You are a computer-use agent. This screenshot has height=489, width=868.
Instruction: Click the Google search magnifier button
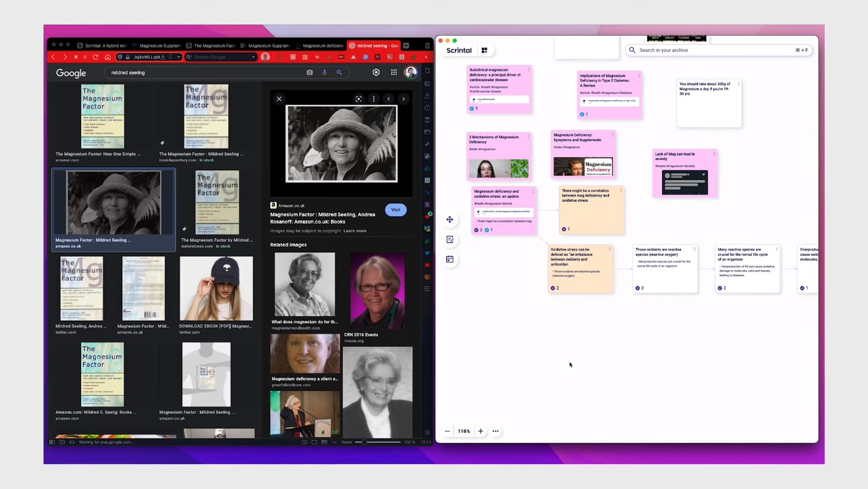coord(340,72)
